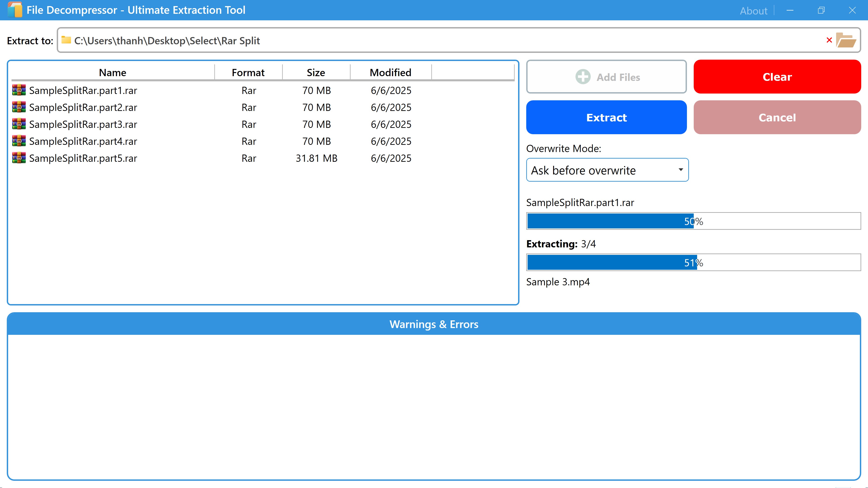Click the SampleSplitRar.part4.rar archive icon
This screenshot has width=868, height=488.
coord(19,141)
